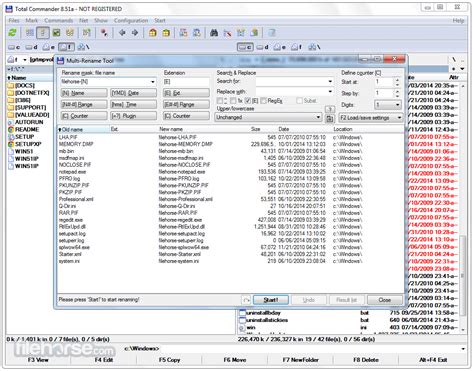Click the F8 Delete function key button

click(366, 360)
